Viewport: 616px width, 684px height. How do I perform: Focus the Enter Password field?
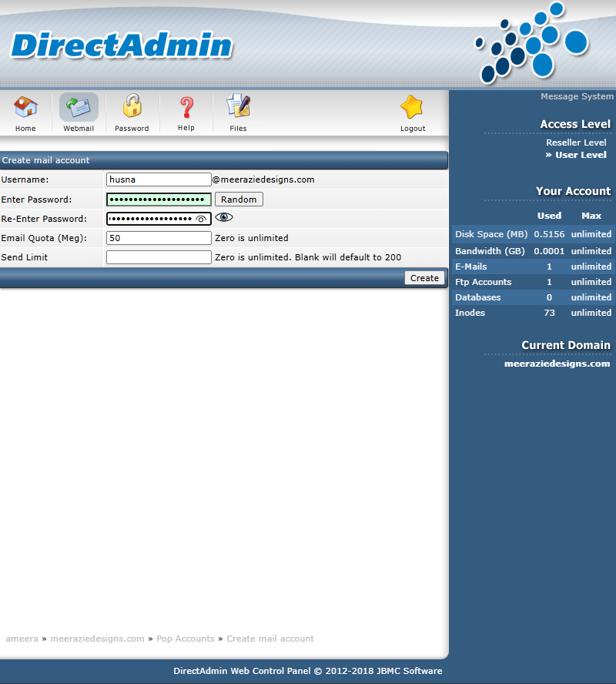[159, 199]
